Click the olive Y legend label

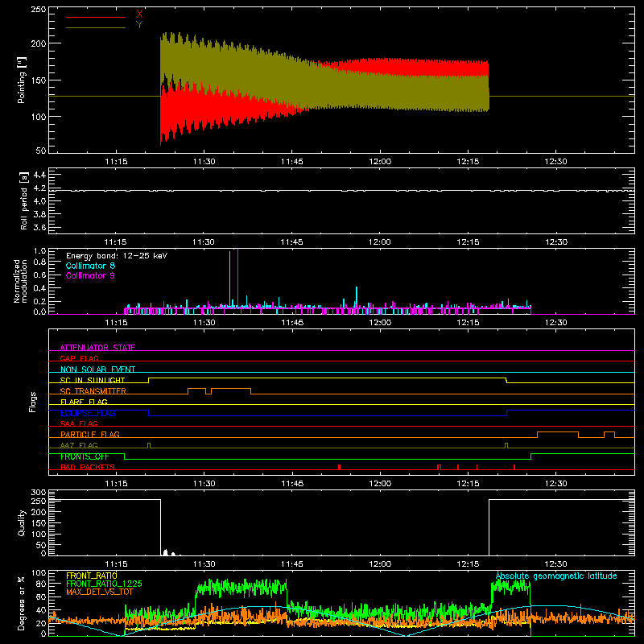pyautogui.click(x=139, y=25)
